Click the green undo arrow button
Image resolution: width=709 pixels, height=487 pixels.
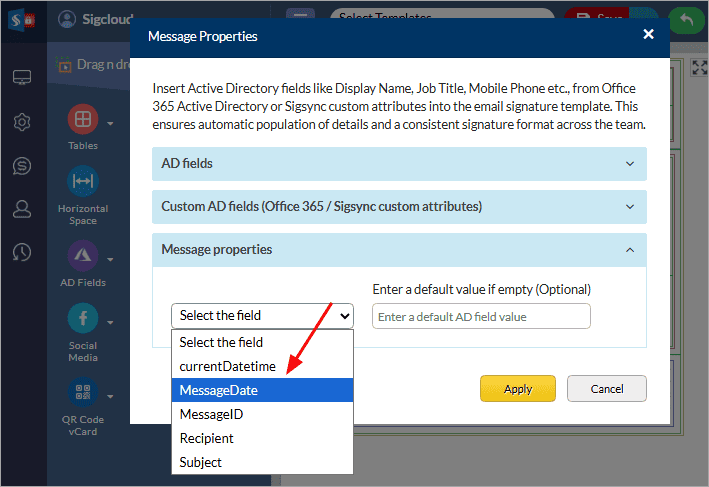pos(685,19)
